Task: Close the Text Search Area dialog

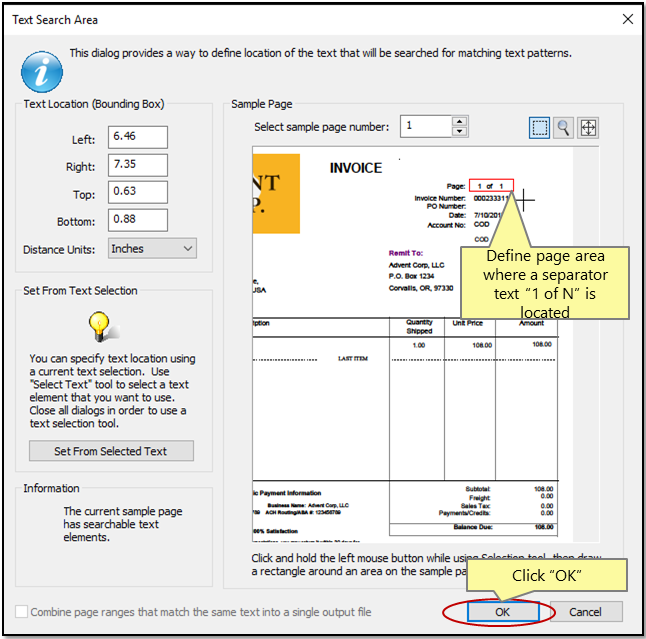Action: pos(627,19)
